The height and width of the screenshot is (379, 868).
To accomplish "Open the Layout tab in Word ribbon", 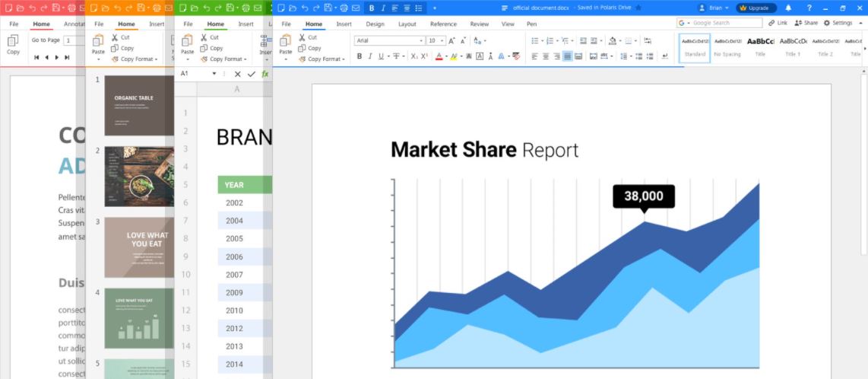I will 407,24.
